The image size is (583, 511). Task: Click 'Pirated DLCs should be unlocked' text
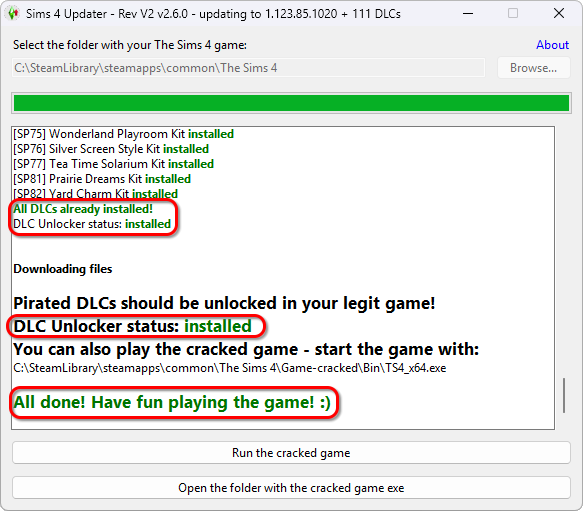click(x=224, y=303)
